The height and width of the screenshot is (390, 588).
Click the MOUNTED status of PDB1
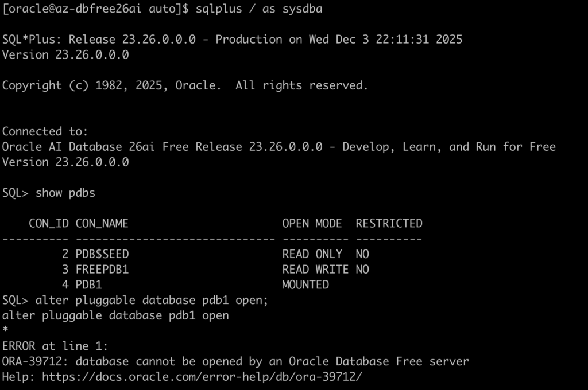pyautogui.click(x=305, y=284)
